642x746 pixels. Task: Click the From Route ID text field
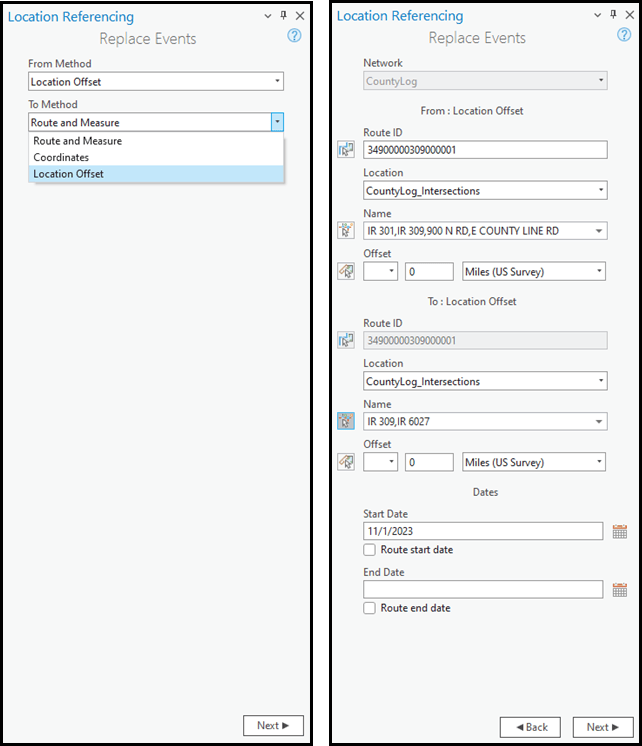pos(485,150)
